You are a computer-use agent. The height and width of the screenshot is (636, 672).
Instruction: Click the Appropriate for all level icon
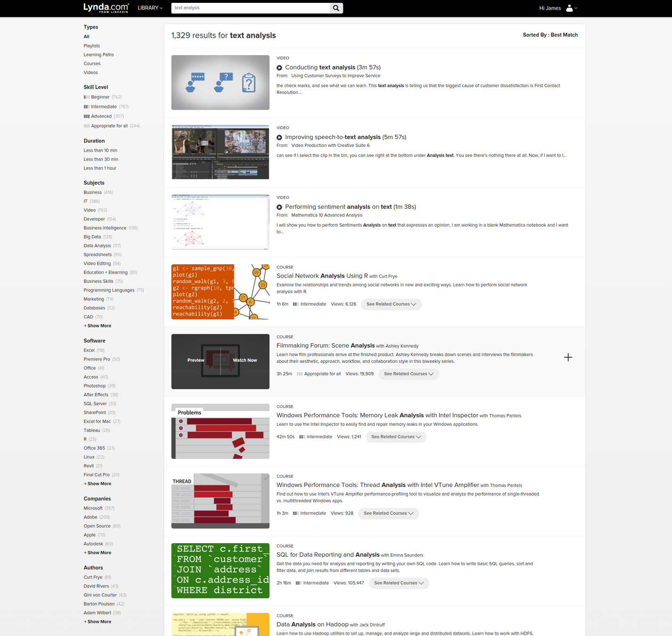[x=87, y=126]
